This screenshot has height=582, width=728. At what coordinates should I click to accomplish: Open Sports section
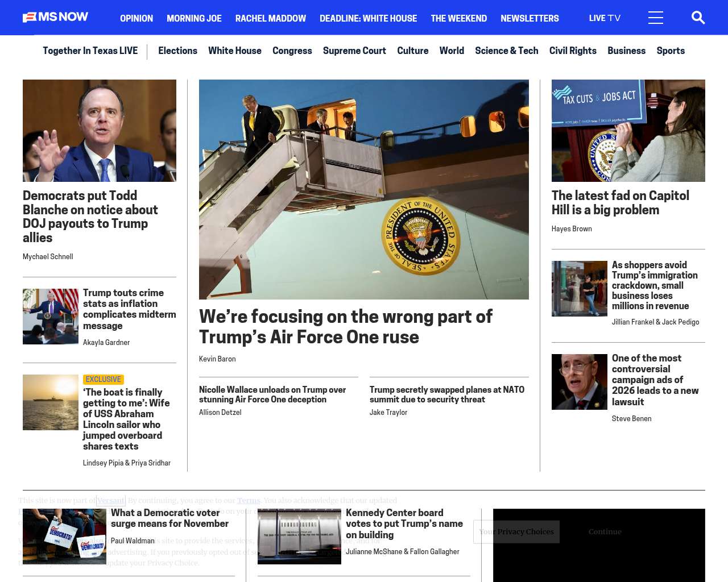click(x=671, y=51)
